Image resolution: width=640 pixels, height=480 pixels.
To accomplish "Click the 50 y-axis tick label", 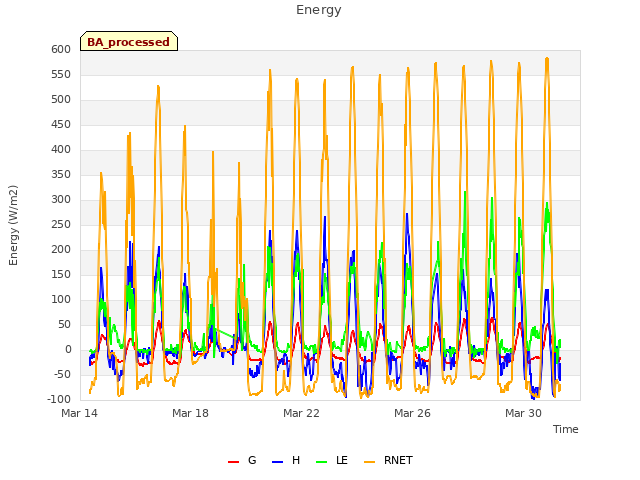I will [x=64, y=325].
